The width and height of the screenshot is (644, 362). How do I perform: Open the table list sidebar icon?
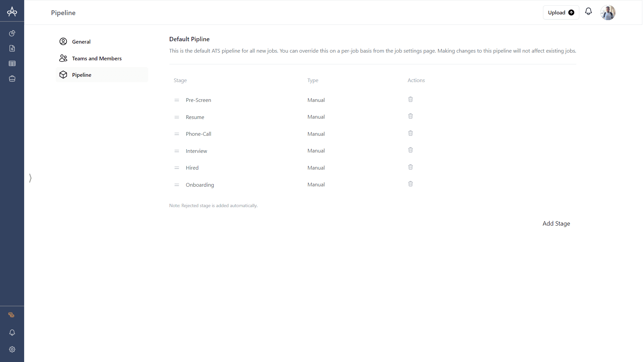(x=12, y=63)
